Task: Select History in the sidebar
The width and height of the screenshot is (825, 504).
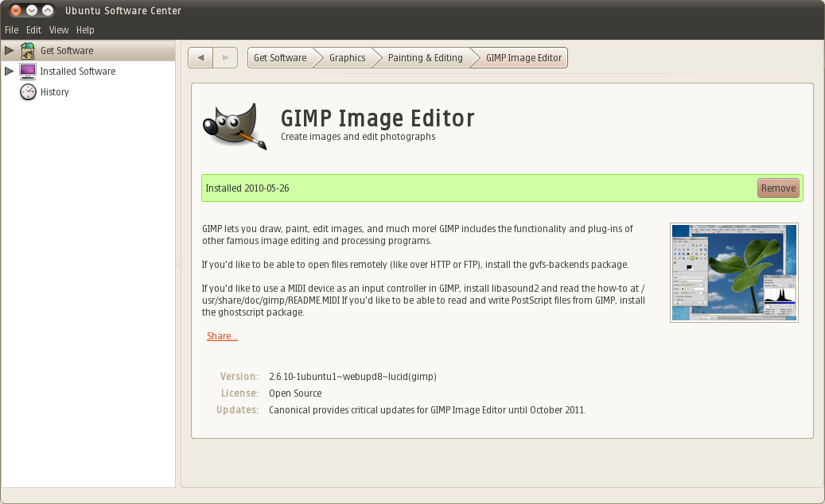Action: tap(55, 92)
